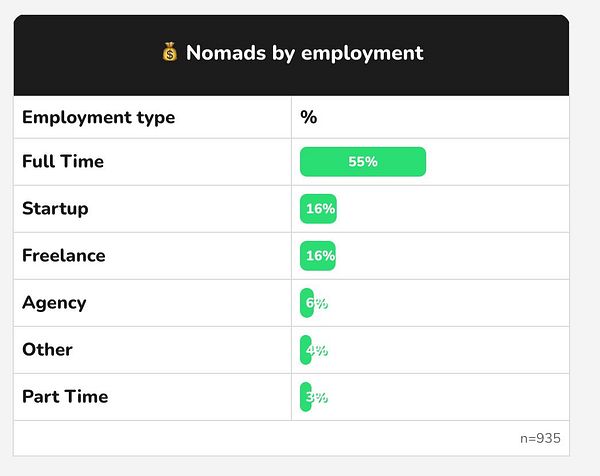Screen dimensions: 600x476
Task: Click the Other row's 4% bar
Action: pos(305,350)
